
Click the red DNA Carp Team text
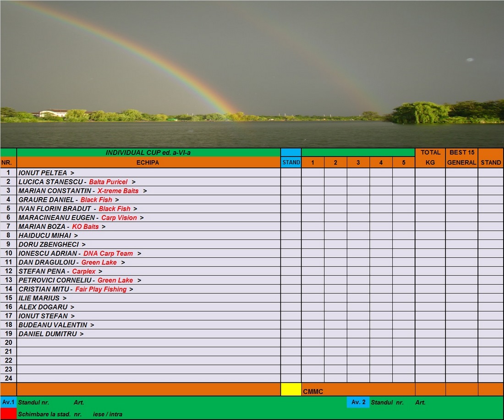[x=108, y=254]
